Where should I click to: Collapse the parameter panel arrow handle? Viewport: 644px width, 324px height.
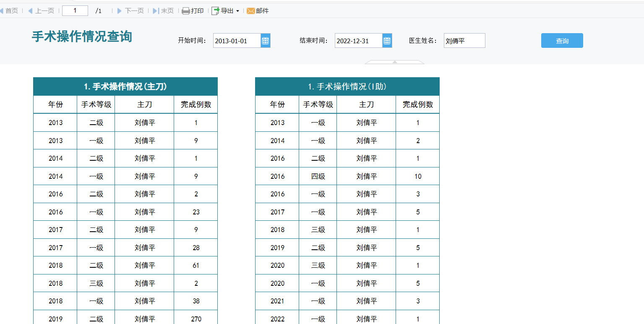395,62
